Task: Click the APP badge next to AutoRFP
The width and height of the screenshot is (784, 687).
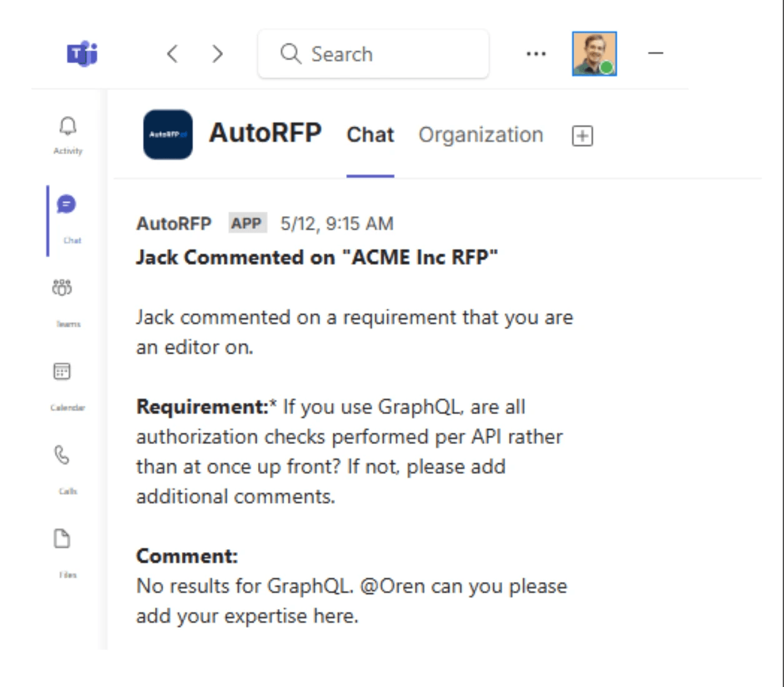Action: point(246,224)
